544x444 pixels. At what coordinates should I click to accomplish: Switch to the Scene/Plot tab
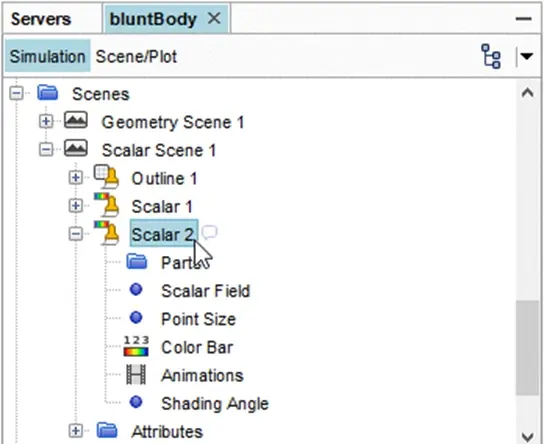pos(136,57)
